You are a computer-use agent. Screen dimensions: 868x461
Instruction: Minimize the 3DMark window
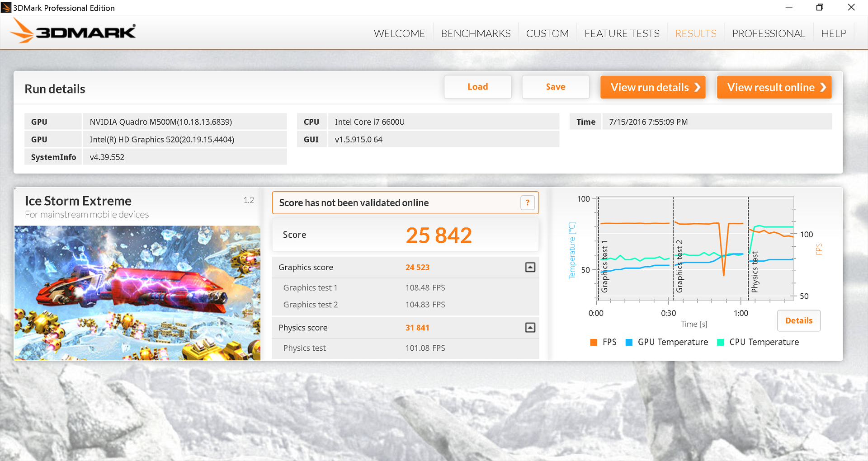coord(789,7)
